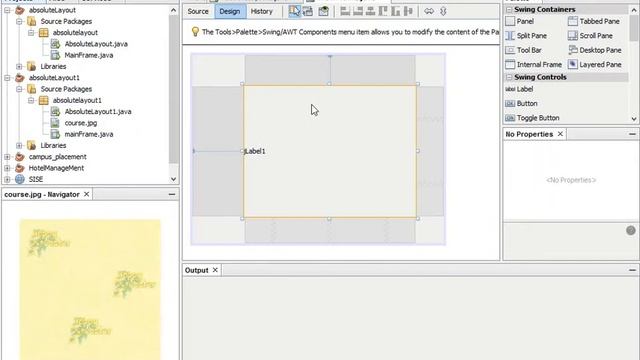Select course.jpg - Navigator tab
640x360 pixels.
42,195
